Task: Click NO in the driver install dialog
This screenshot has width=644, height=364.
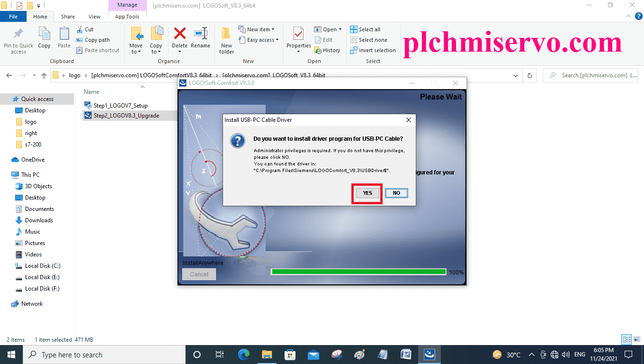Action: [x=396, y=193]
